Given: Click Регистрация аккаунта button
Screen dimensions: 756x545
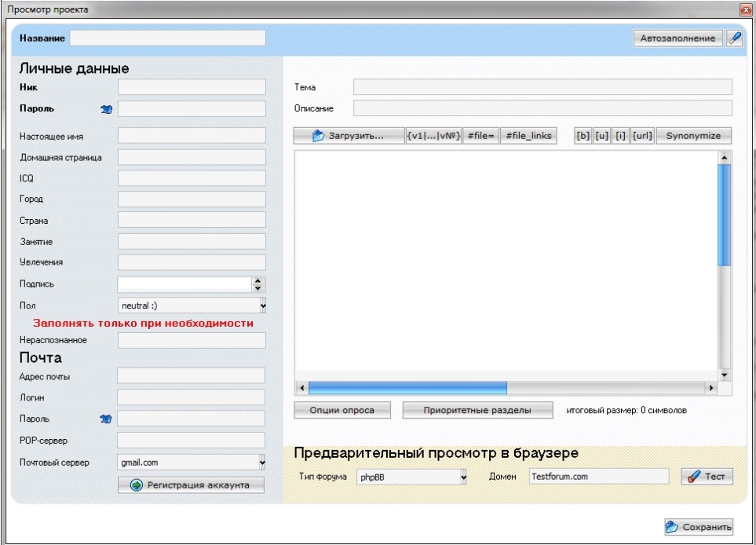Looking at the screenshot, I should point(191,485).
